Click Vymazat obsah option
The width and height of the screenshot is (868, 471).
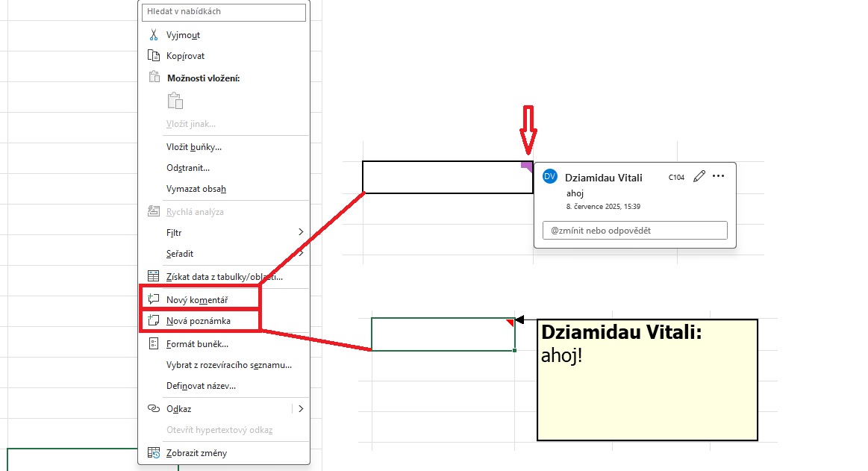(196, 189)
